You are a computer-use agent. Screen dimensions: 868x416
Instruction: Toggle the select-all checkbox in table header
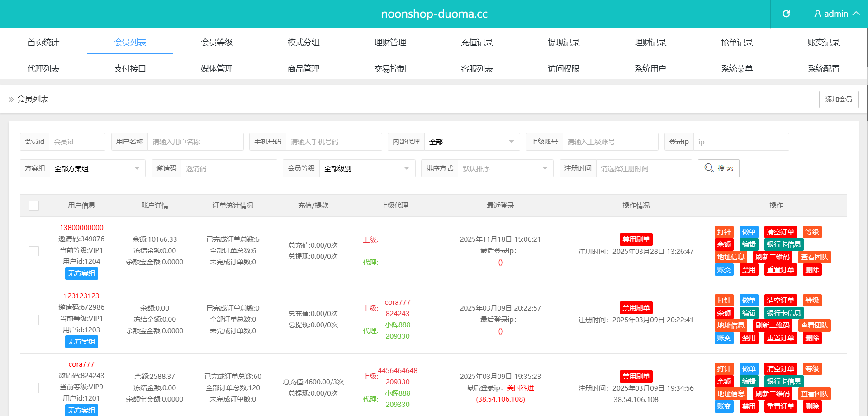click(x=34, y=206)
